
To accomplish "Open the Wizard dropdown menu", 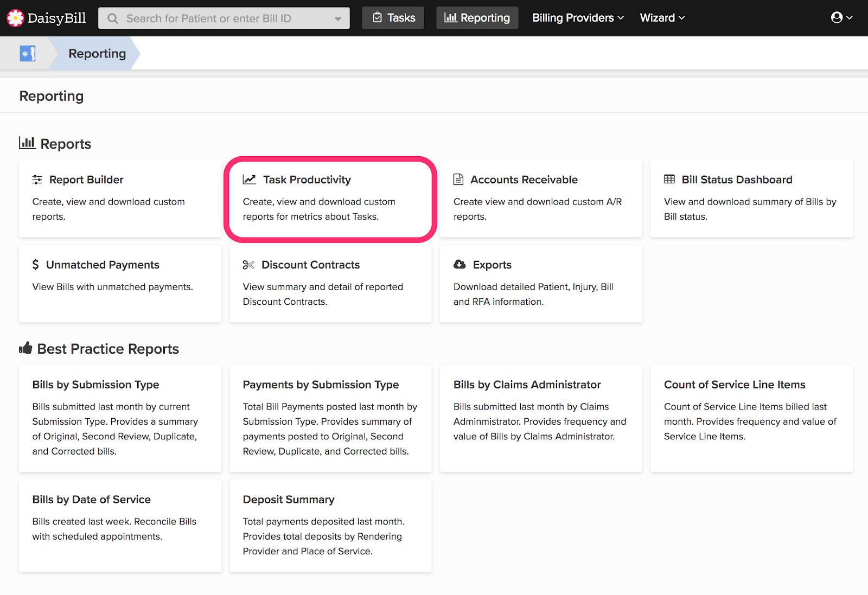I will coord(662,18).
